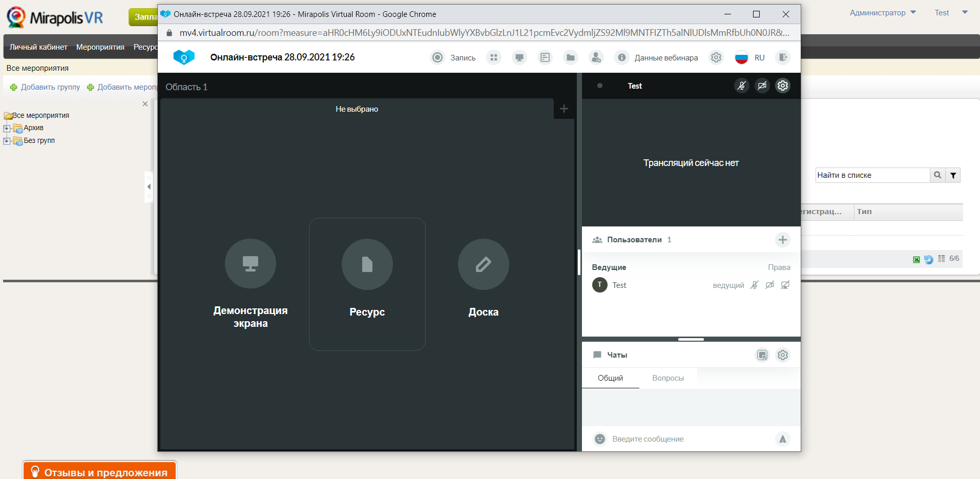Image resolution: width=980 pixels, height=479 pixels.
Task: Click the Test user avatar
Action: 600,285
